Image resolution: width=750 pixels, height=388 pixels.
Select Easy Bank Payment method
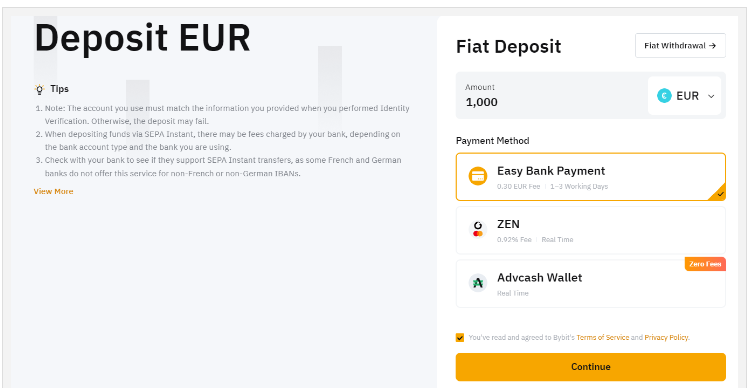[x=591, y=177]
